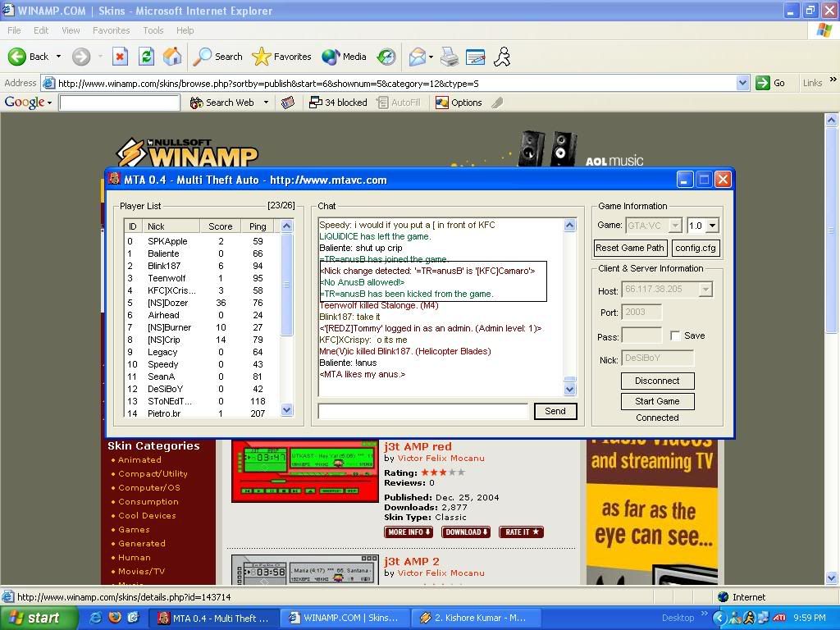Click the DOWNLOAD button for j3t AMP red

pyautogui.click(x=466, y=532)
